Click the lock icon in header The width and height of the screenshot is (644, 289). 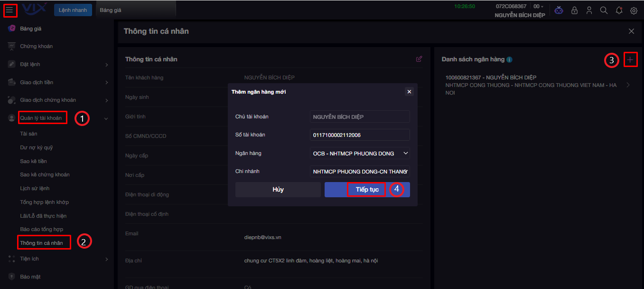click(x=574, y=10)
